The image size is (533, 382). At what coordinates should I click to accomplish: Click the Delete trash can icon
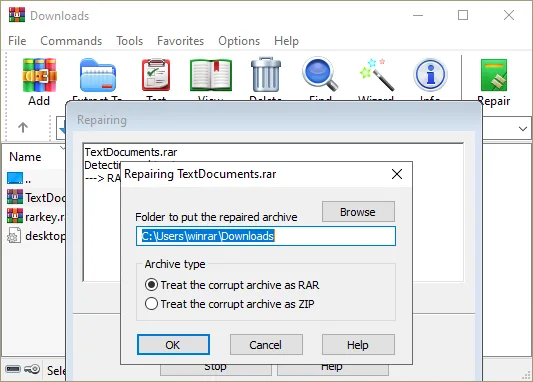coord(266,74)
